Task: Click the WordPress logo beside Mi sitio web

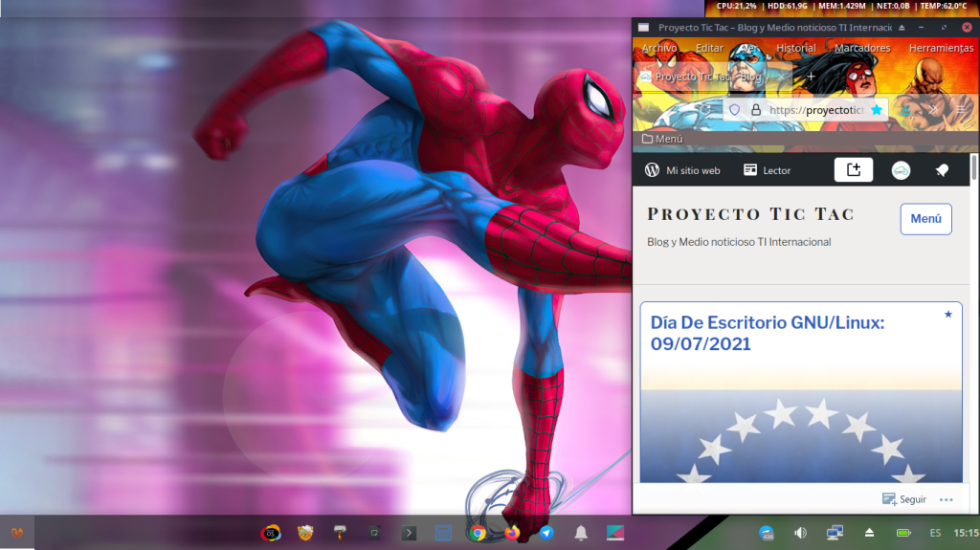Action: tap(653, 170)
